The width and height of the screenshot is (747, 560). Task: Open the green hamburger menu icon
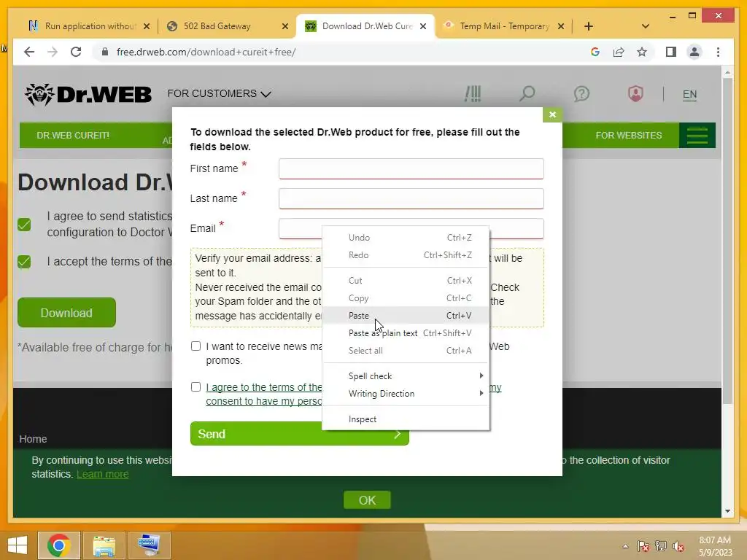click(x=697, y=135)
